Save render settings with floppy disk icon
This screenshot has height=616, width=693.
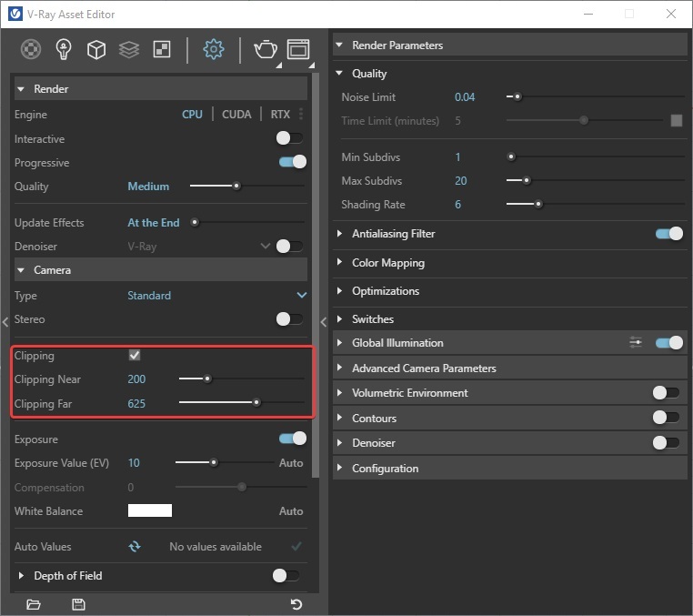pyautogui.click(x=78, y=604)
